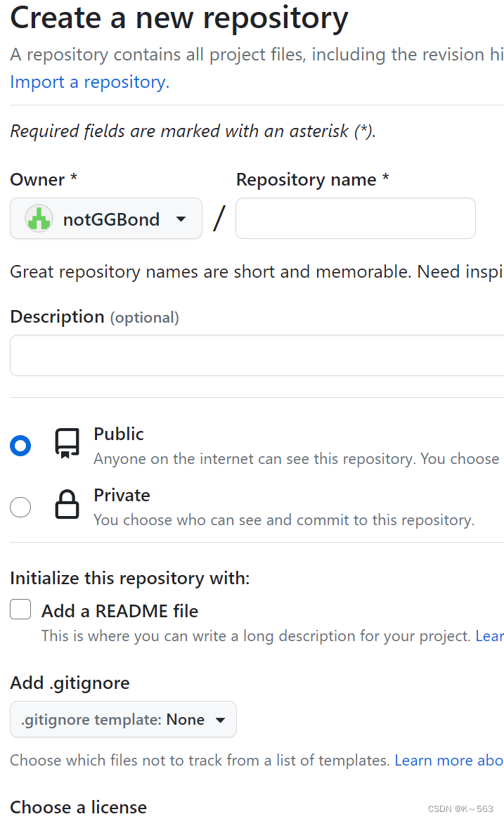Viewport: 504px width, 819px height.
Task: Open the Import a repository link
Action: [90, 82]
